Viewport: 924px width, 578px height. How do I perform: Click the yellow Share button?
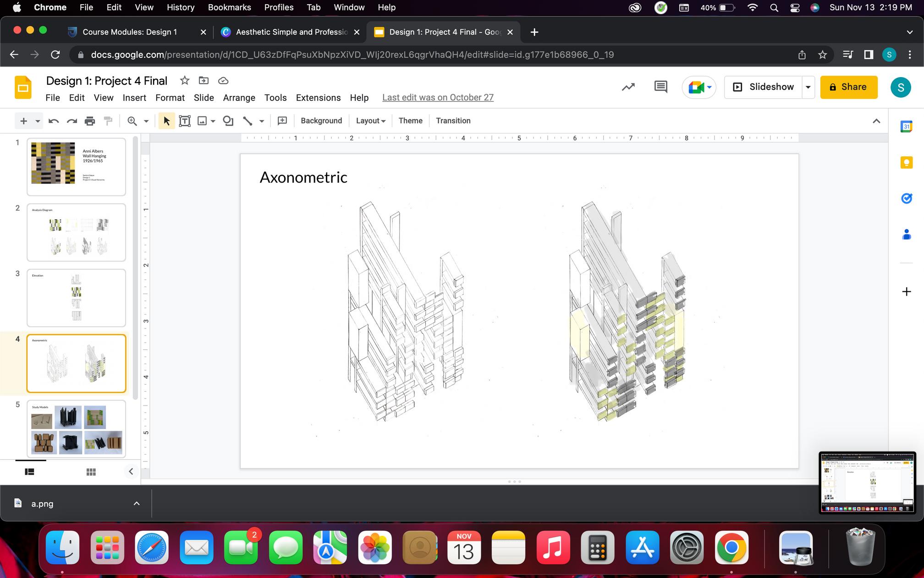(848, 87)
